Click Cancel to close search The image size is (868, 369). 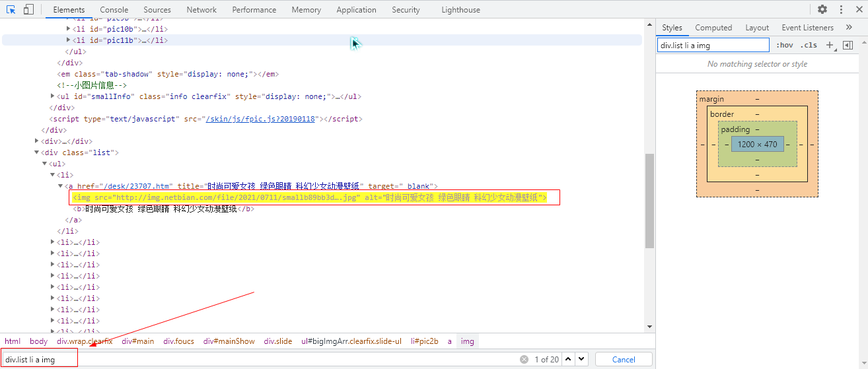click(x=624, y=359)
